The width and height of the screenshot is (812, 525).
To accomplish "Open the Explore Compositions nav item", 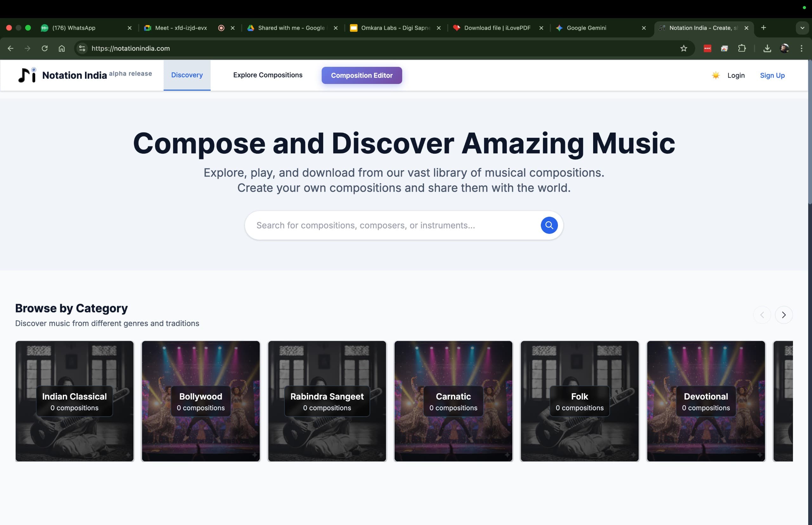I will coord(267,75).
